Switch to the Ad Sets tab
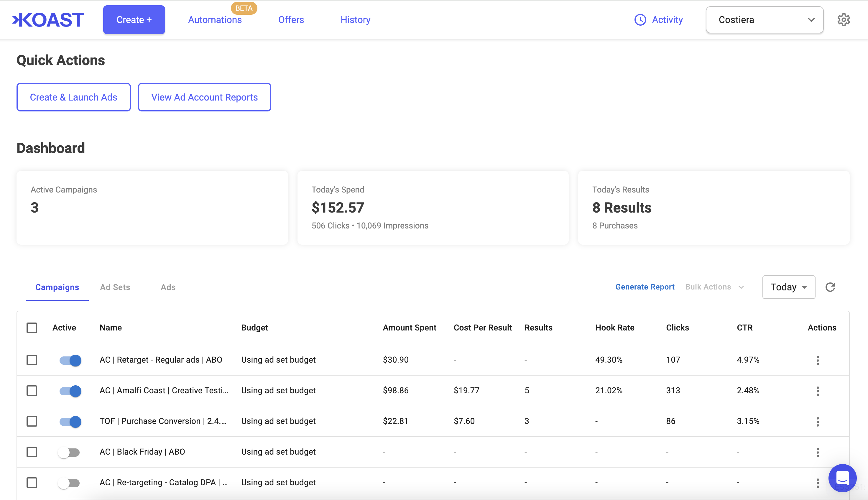Screen dimensions: 868x500 pyautogui.click(x=115, y=287)
